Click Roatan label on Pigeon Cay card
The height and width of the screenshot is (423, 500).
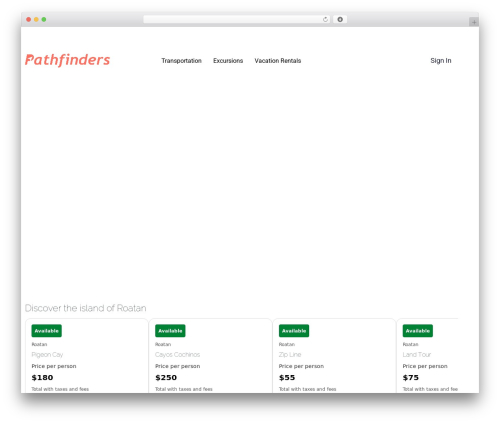click(39, 344)
